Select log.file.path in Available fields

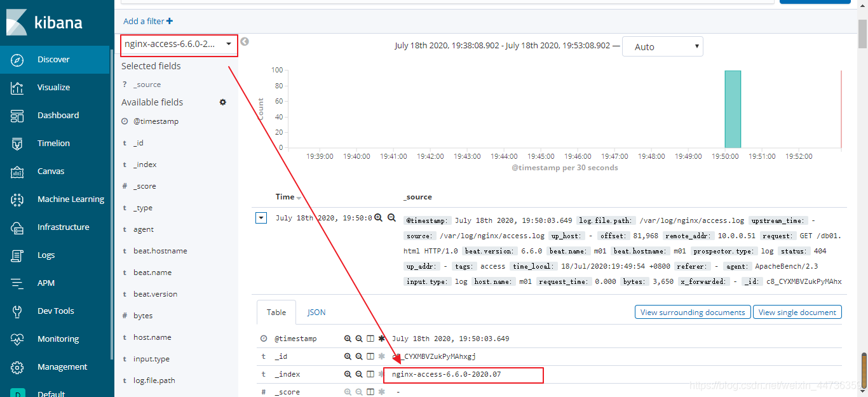[x=154, y=380]
